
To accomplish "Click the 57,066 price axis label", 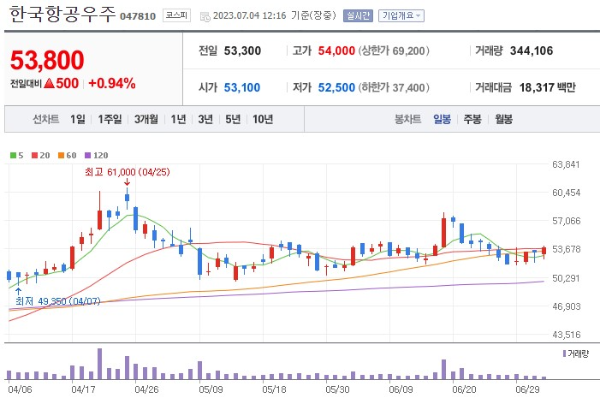I will (x=566, y=221).
